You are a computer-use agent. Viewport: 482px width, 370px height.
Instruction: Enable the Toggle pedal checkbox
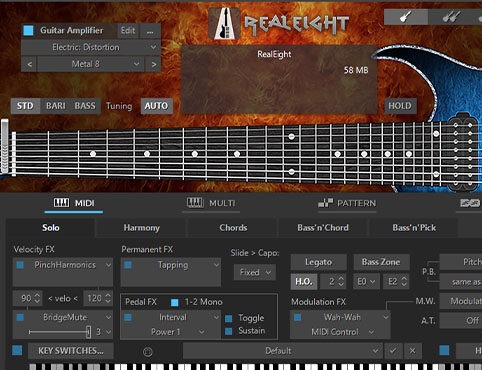(x=229, y=318)
